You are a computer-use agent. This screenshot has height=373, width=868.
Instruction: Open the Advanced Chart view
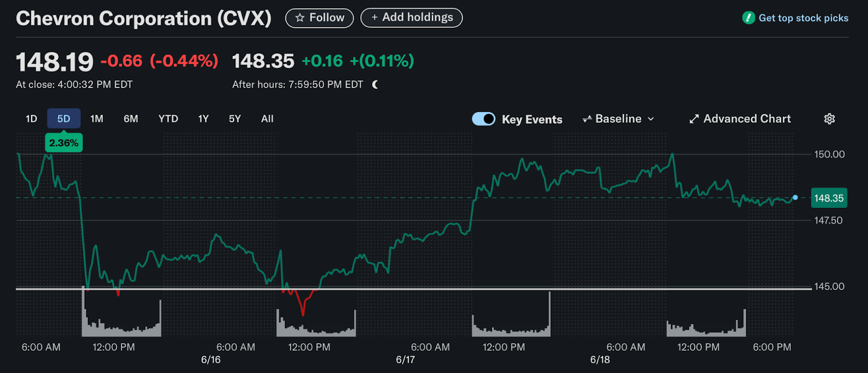[740, 119]
